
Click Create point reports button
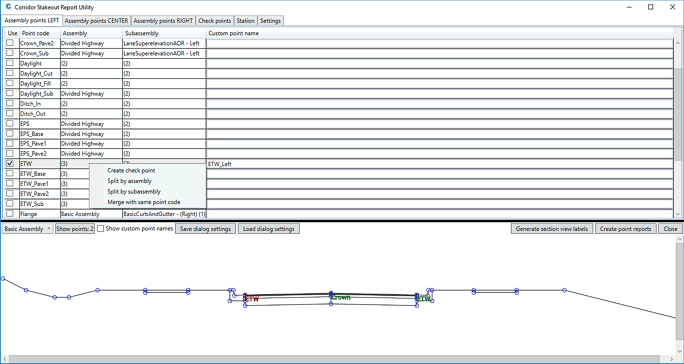(x=626, y=229)
